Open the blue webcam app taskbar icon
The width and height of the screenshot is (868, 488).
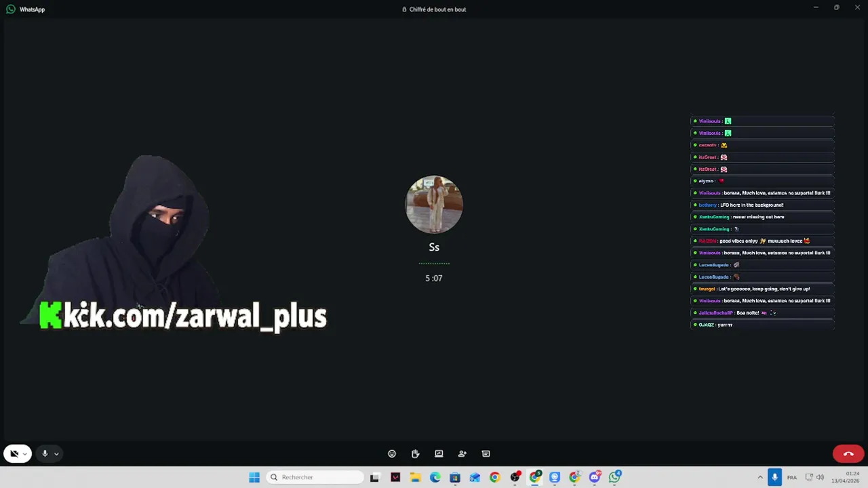[x=555, y=477]
